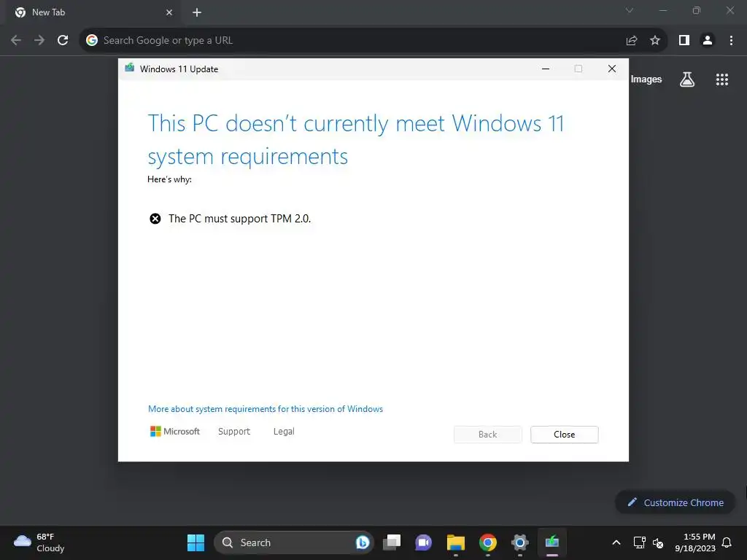Open the Legal link
Screen dimensions: 747x560
coord(284,432)
